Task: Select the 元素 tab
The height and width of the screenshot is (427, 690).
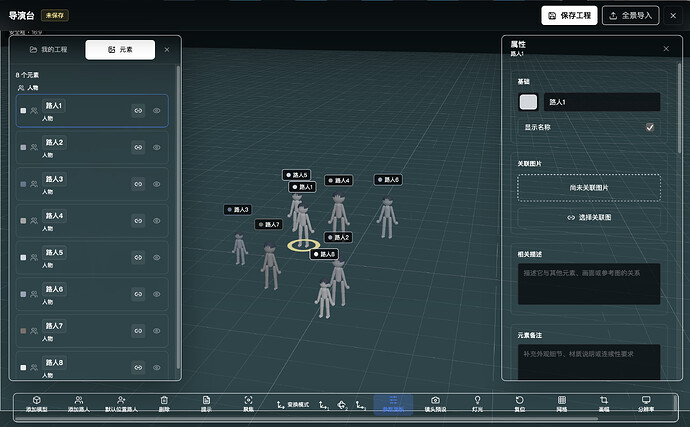Action: click(120, 50)
